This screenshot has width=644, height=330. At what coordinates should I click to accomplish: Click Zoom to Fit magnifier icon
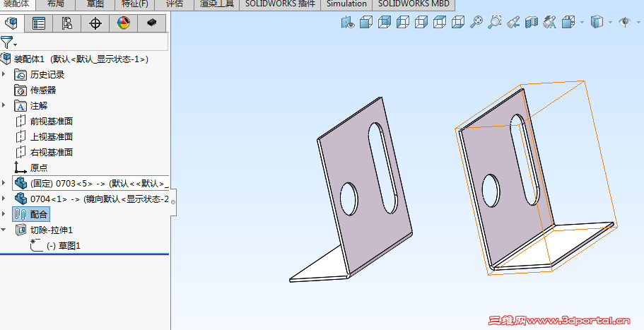[476, 22]
